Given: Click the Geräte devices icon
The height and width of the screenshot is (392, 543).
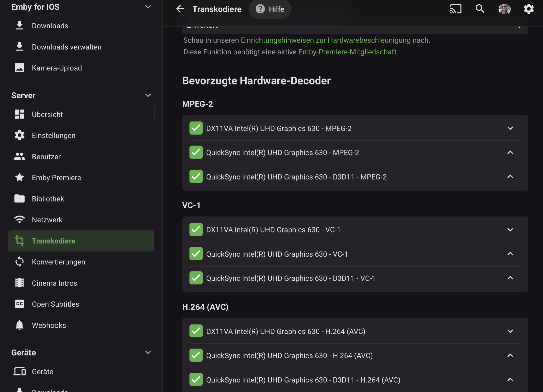Looking at the screenshot, I should click(x=20, y=372).
